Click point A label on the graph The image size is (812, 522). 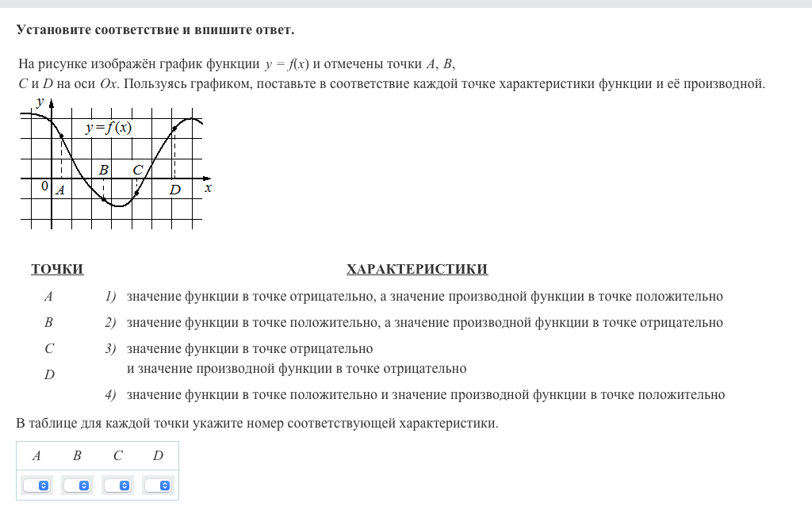tap(60, 190)
